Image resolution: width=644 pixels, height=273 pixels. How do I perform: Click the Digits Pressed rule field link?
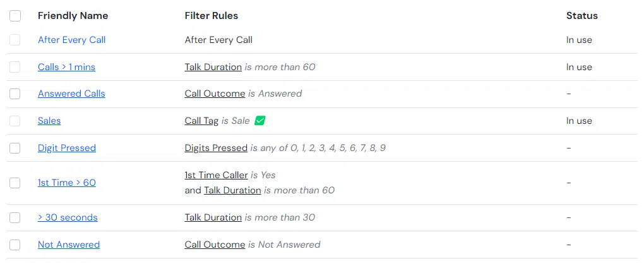point(216,148)
